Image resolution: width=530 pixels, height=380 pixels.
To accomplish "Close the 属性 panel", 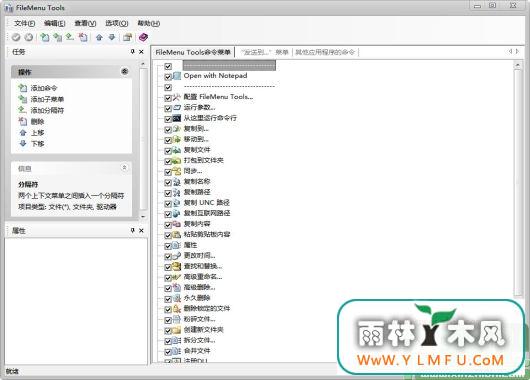I will coord(141,230).
